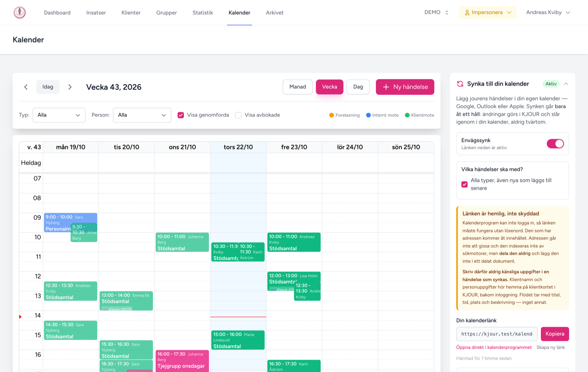Click the tors 22/10 column header

tap(238, 147)
